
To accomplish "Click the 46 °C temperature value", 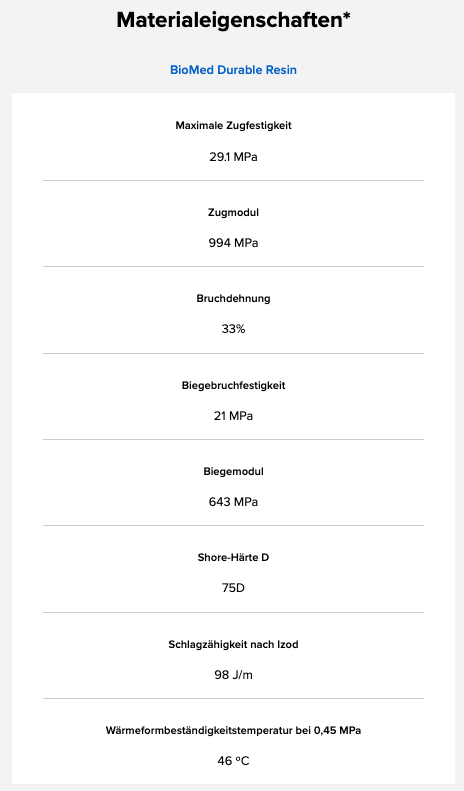I will click(x=233, y=761).
